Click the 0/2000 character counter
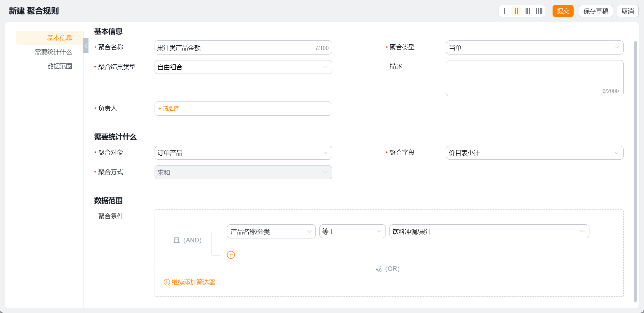644x313 pixels. 610,91
